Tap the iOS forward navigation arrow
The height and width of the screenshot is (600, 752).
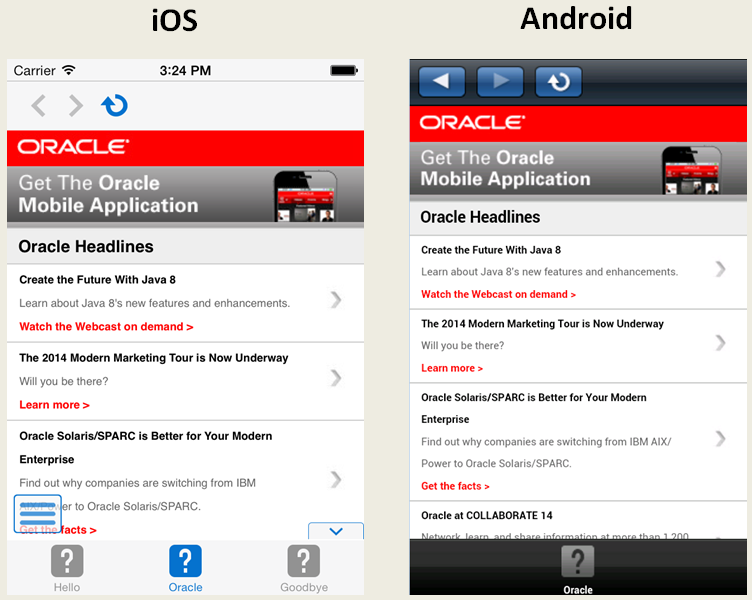[75, 106]
